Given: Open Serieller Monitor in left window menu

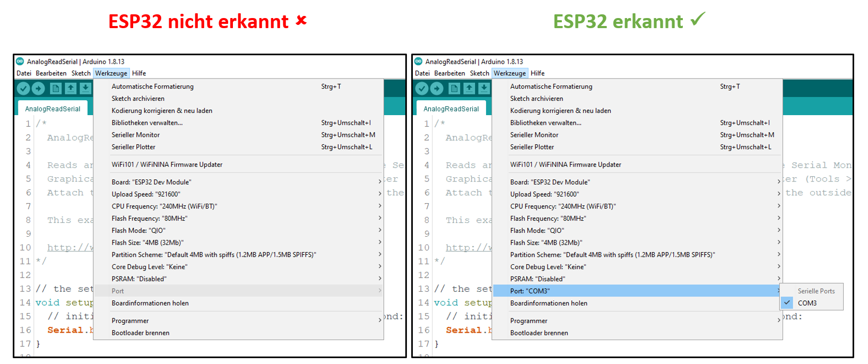Looking at the screenshot, I should [x=136, y=135].
